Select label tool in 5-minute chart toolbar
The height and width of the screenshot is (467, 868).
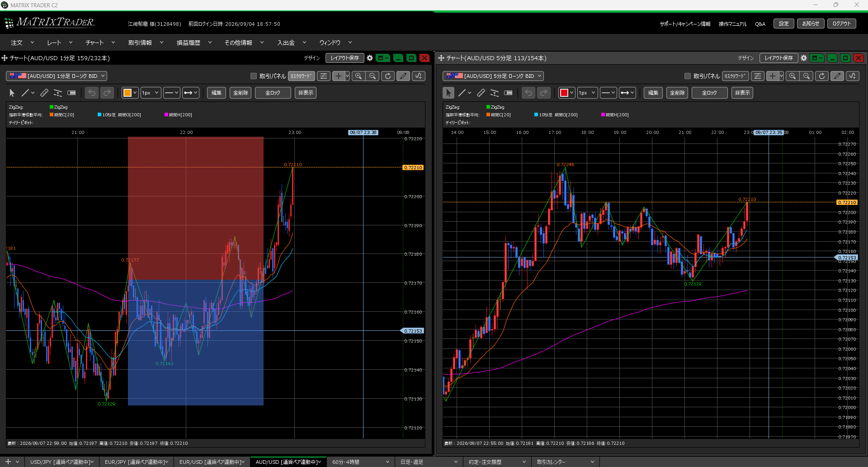[508, 93]
